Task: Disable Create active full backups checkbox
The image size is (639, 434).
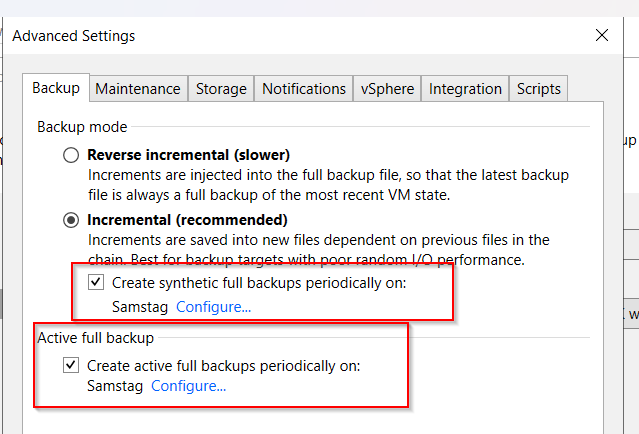Action: tap(72, 366)
